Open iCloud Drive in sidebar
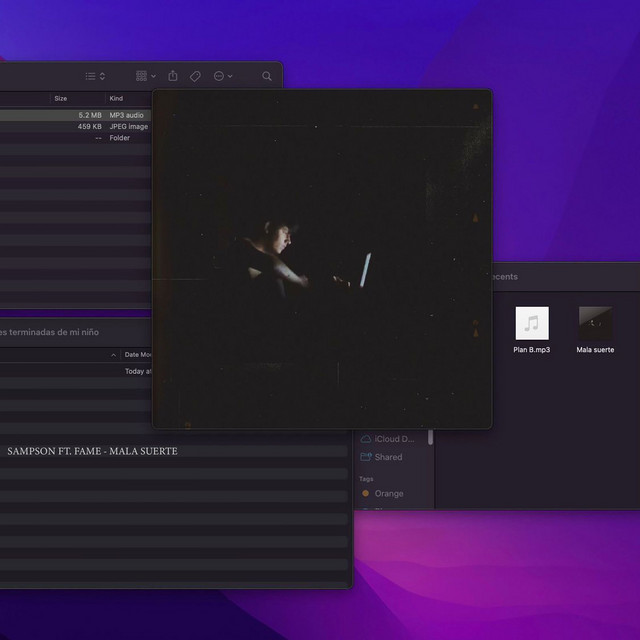Viewport: 640px width, 640px height. (x=387, y=439)
